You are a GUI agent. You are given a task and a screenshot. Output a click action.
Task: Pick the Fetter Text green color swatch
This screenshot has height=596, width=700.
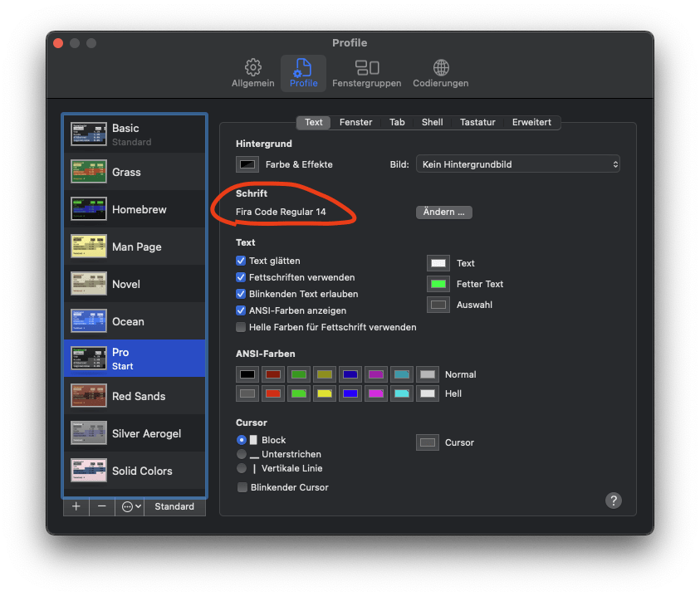[x=438, y=284]
